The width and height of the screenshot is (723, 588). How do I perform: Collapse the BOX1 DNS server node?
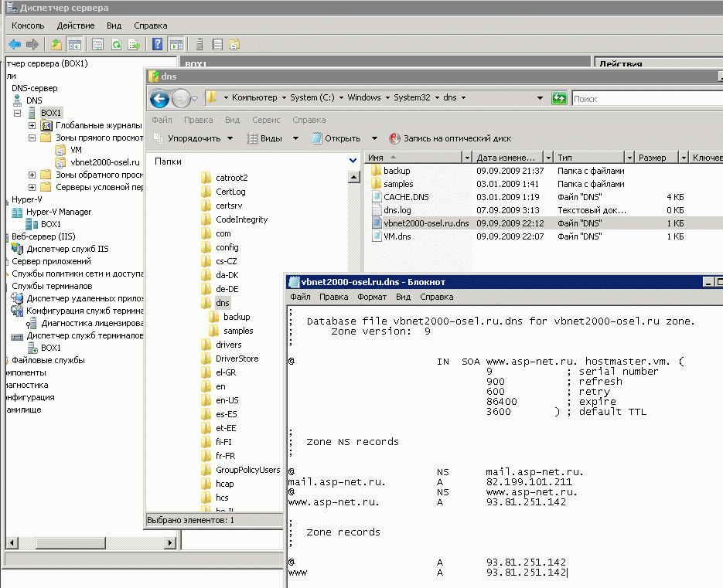tap(18, 113)
